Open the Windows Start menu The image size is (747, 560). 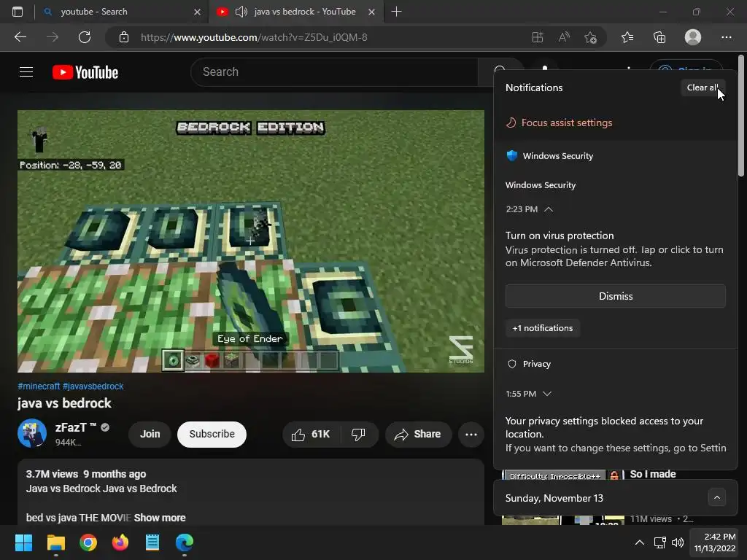click(23, 542)
